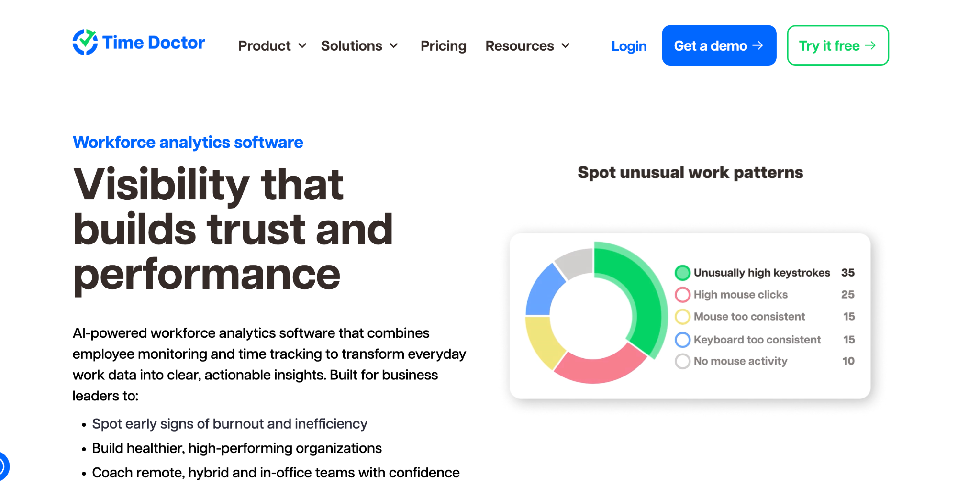Click the Try it free button
The image size is (980, 487).
[837, 45]
